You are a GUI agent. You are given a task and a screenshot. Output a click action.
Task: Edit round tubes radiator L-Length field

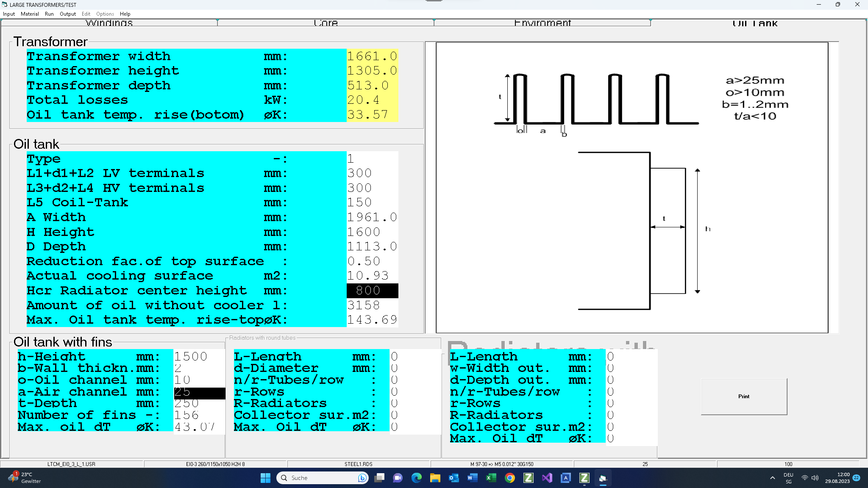coord(415,357)
